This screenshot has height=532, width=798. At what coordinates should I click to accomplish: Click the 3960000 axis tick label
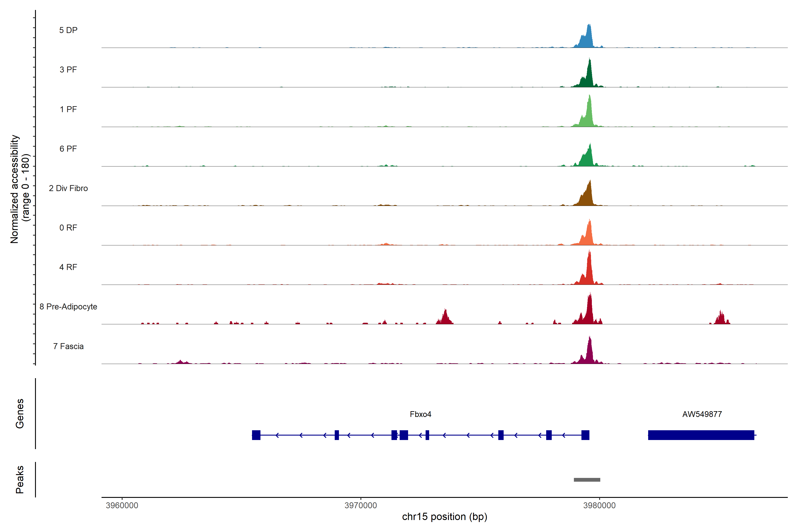point(122,506)
